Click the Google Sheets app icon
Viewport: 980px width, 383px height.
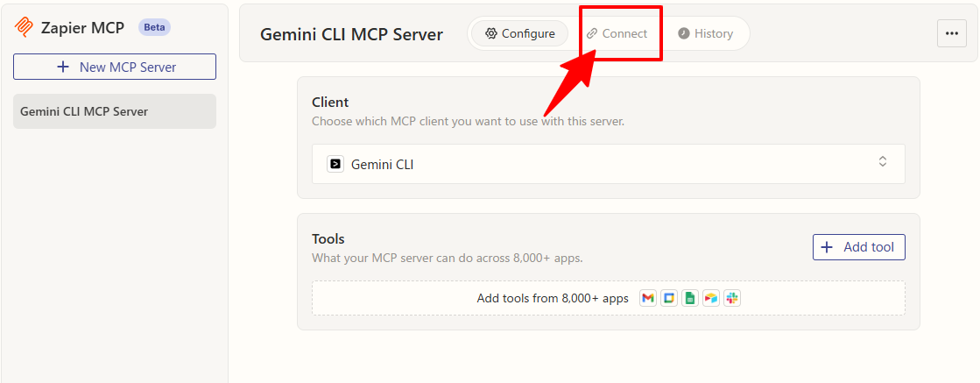click(x=690, y=299)
